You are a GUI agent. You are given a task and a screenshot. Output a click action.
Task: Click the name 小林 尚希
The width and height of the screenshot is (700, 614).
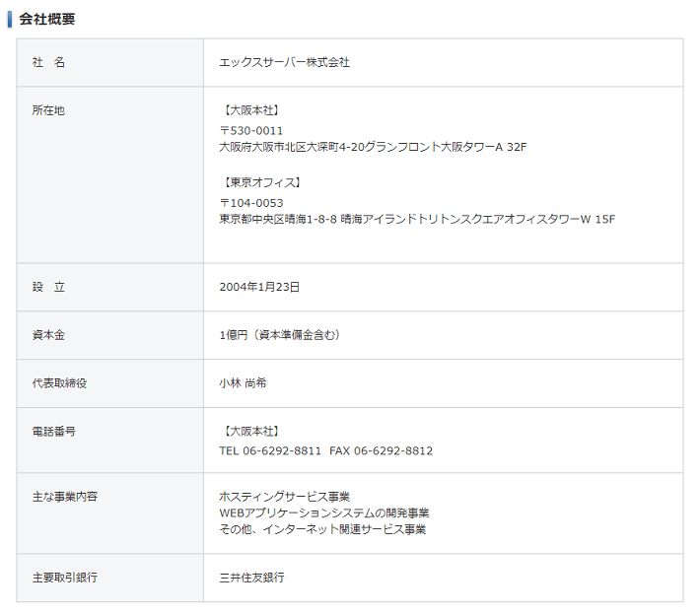click(243, 383)
